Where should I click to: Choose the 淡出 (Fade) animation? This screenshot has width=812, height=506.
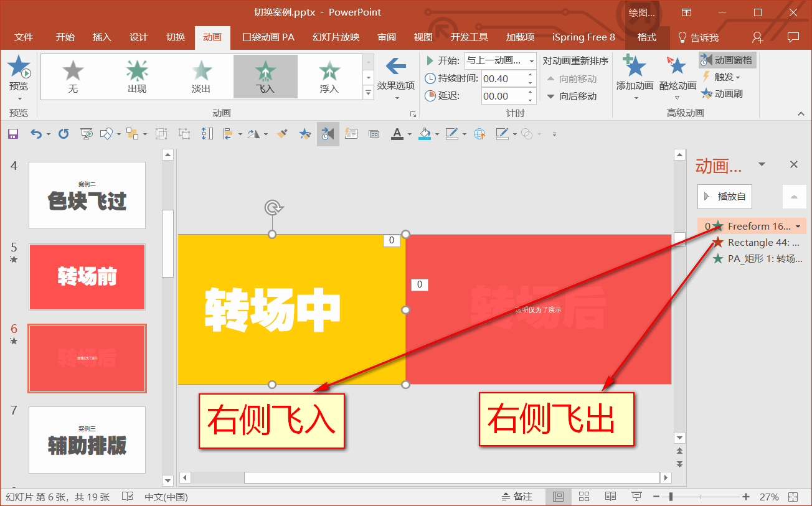click(x=201, y=77)
